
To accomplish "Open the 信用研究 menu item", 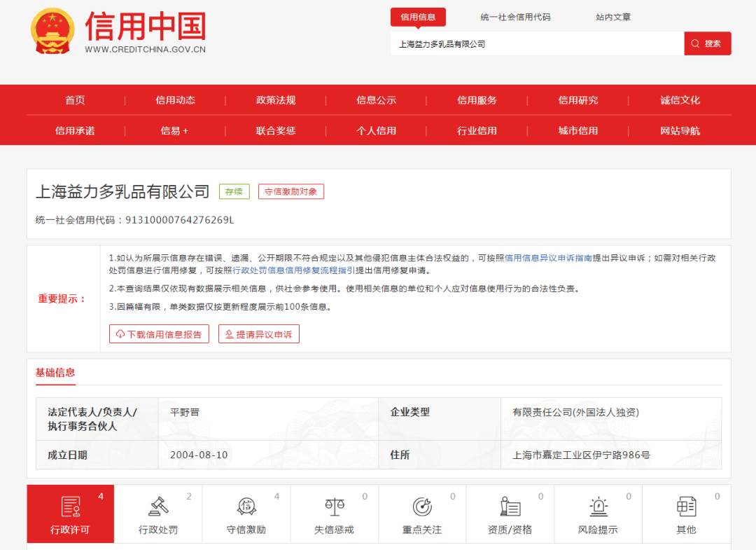I will (x=578, y=100).
